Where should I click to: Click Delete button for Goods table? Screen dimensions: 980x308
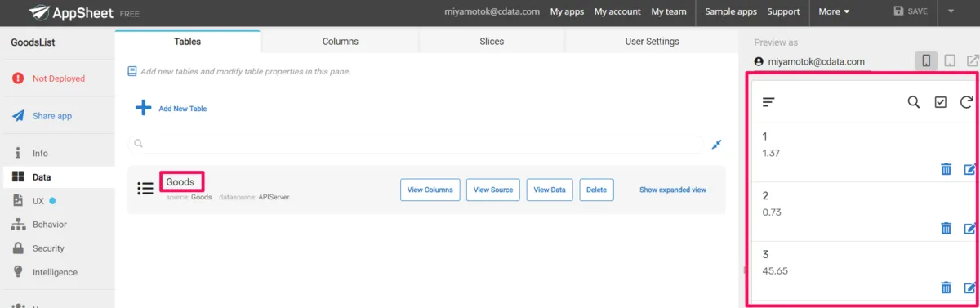click(x=596, y=190)
